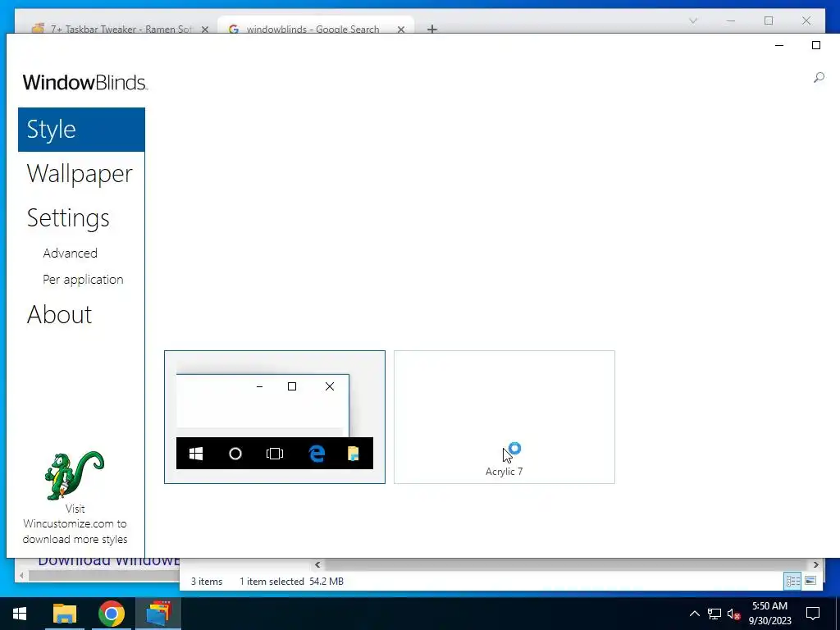
Task: Switch to windowblinds Google Search tab
Action: coord(313,29)
